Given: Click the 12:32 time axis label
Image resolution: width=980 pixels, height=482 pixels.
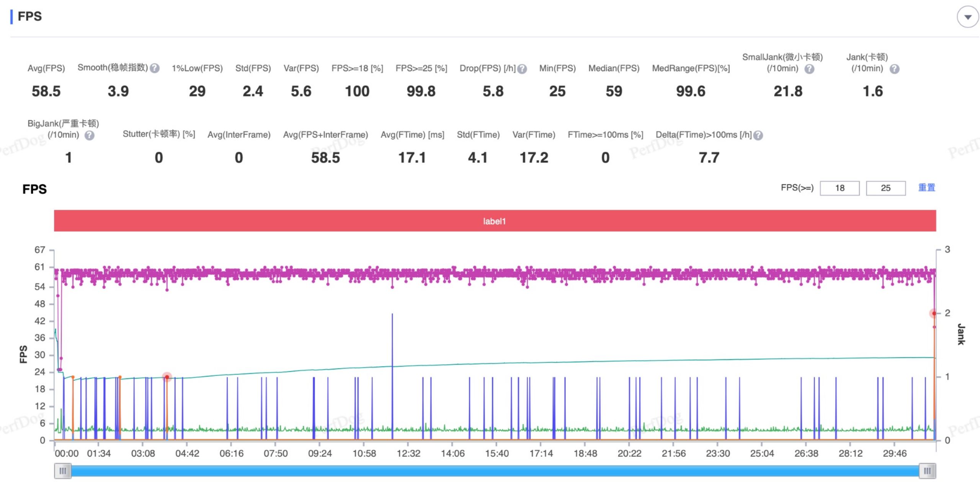Looking at the screenshot, I should coord(408,454).
